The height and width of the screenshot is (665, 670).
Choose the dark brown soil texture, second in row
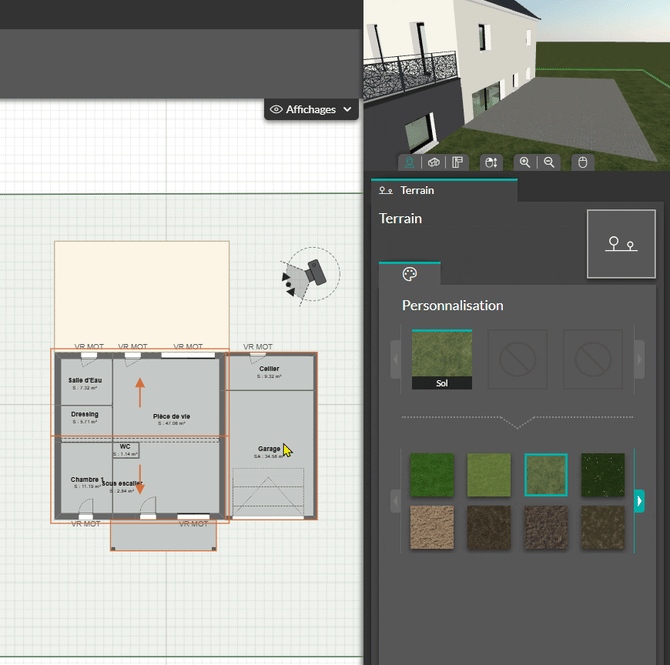[x=489, y=527]
